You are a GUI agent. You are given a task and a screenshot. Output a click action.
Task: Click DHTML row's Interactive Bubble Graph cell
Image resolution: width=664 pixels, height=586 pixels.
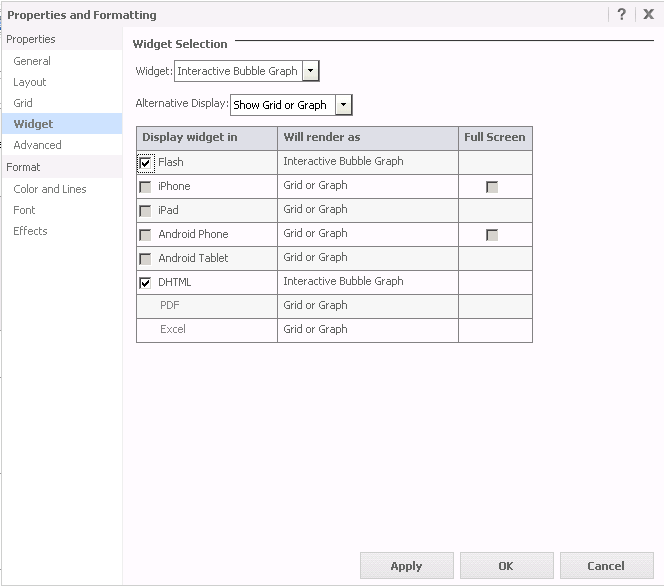(x=368, y=282)
